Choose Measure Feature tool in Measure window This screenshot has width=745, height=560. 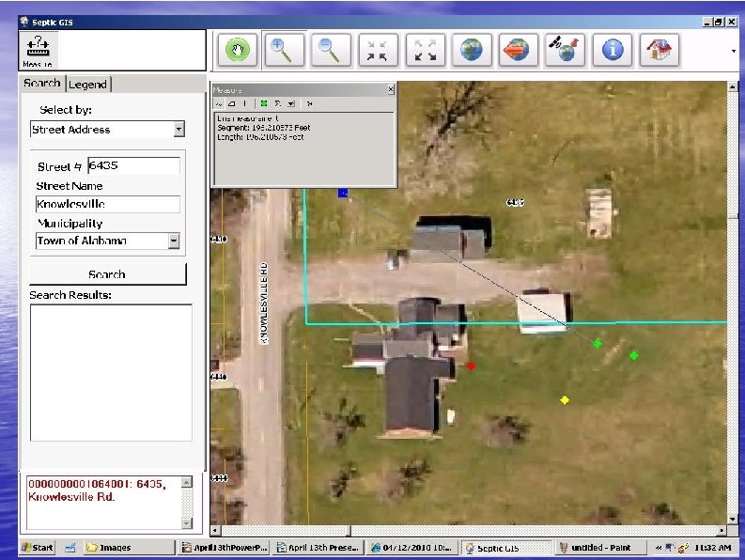click(x=244, y=103)
